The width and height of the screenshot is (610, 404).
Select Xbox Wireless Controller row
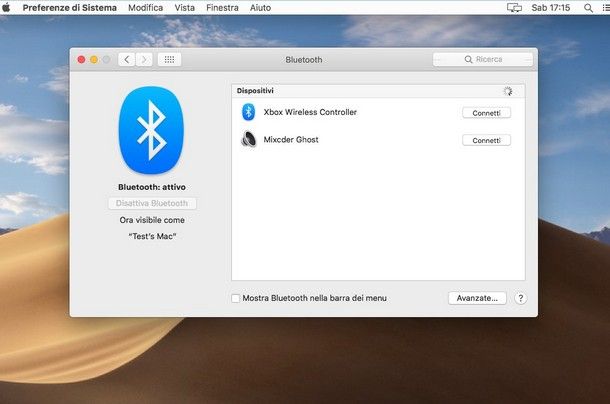(x=378, y=112)
